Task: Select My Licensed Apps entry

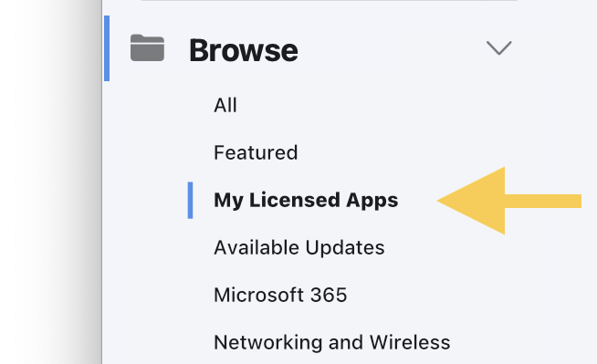Action: (x=306, y=201)
